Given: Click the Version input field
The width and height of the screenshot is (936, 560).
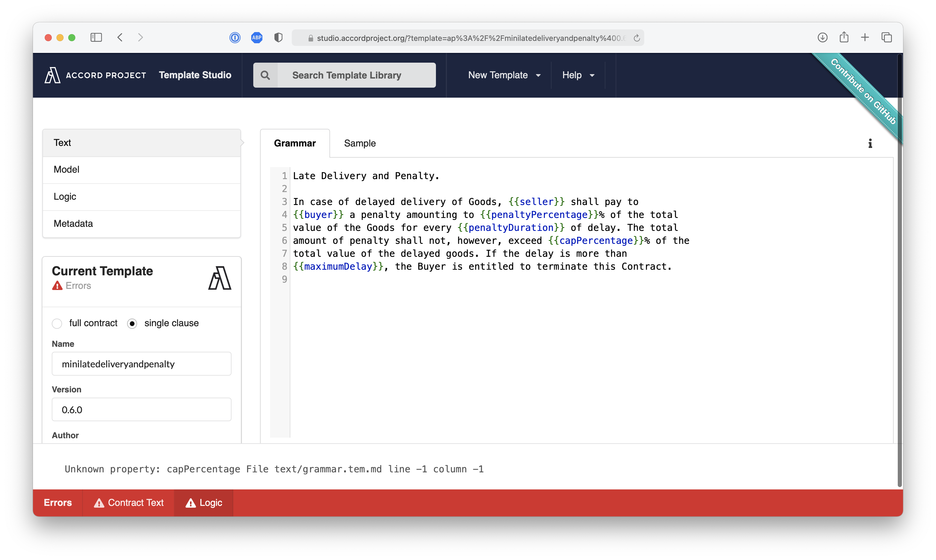Looking at the screenshot, I should pyautogui.click(x=141, y=409).
